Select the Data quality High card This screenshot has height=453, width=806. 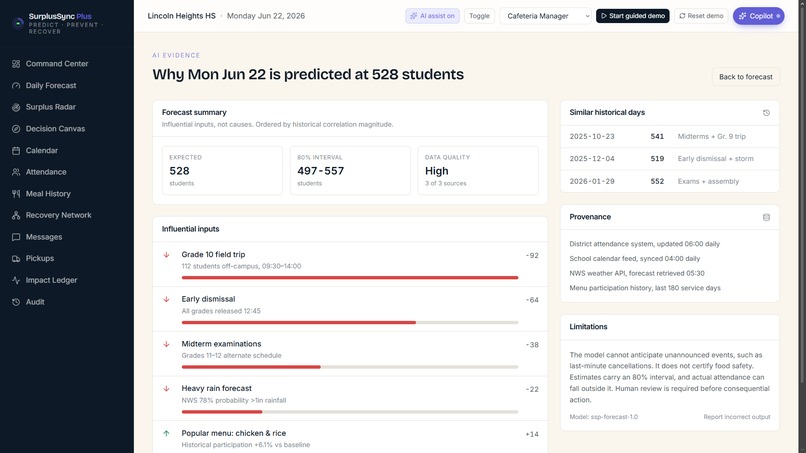(478, 170)
